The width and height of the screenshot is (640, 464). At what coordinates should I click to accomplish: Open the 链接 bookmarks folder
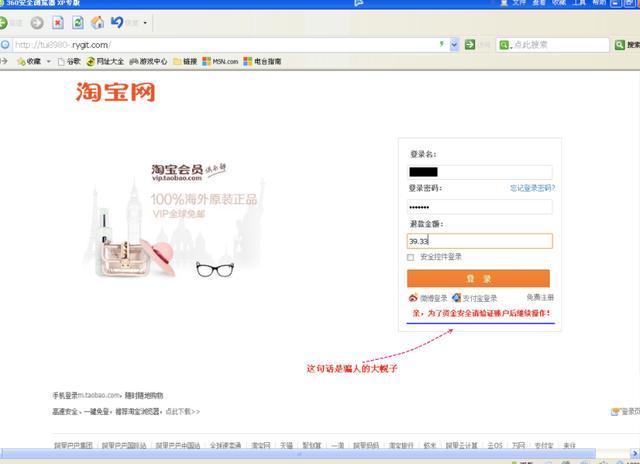(185, 62)
